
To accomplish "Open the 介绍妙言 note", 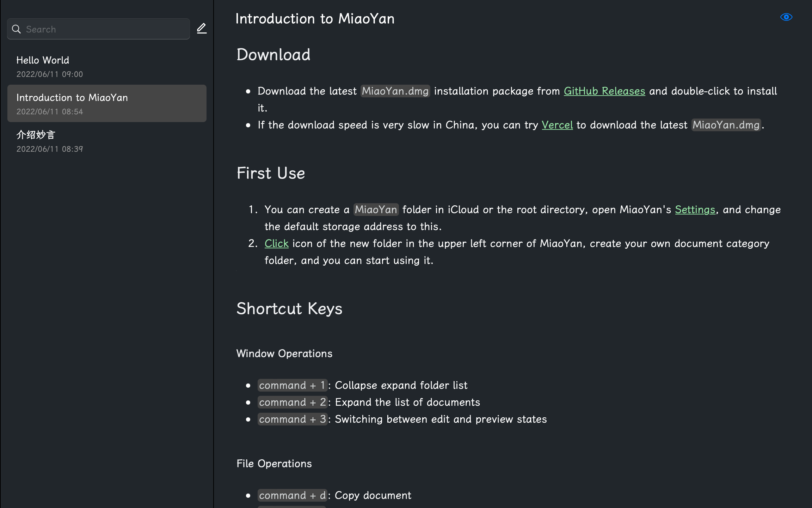I will 107,141.
